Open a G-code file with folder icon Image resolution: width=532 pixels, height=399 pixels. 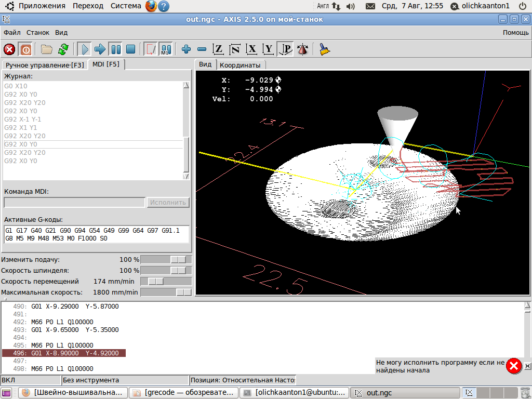coord(47,49)
